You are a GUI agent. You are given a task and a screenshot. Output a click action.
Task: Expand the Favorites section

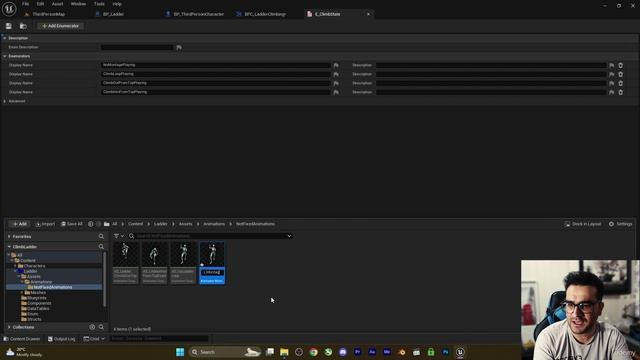9,236
